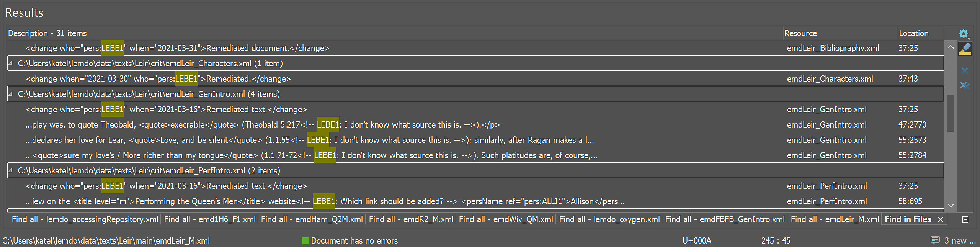Click the green validation status square
Viewport: 980px width, 247px height.
305,241
